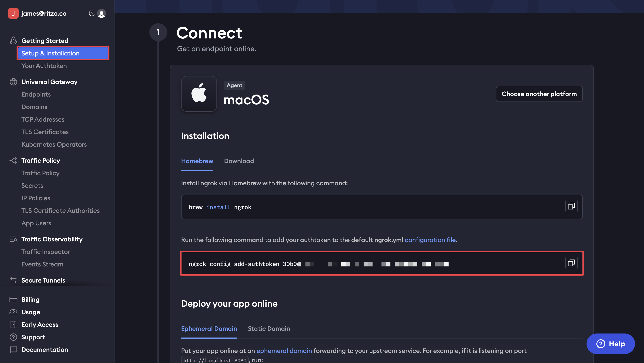Click the Usage gauge icon
This screenshot has height=363, width=644.
click(13, 312)
